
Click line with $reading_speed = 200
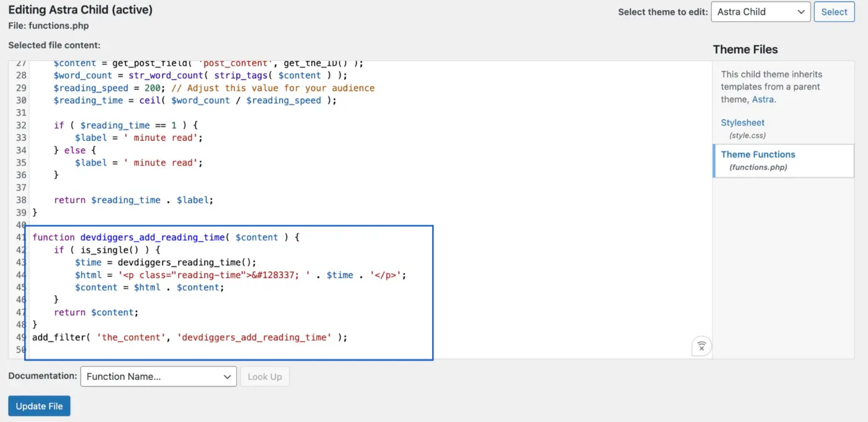[214, 88]
